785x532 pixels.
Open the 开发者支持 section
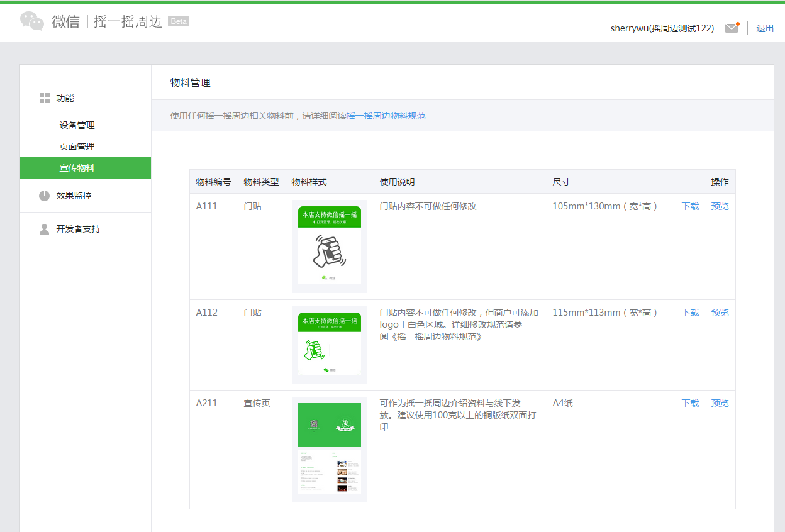pyautogui.click(x=78, y=229)
